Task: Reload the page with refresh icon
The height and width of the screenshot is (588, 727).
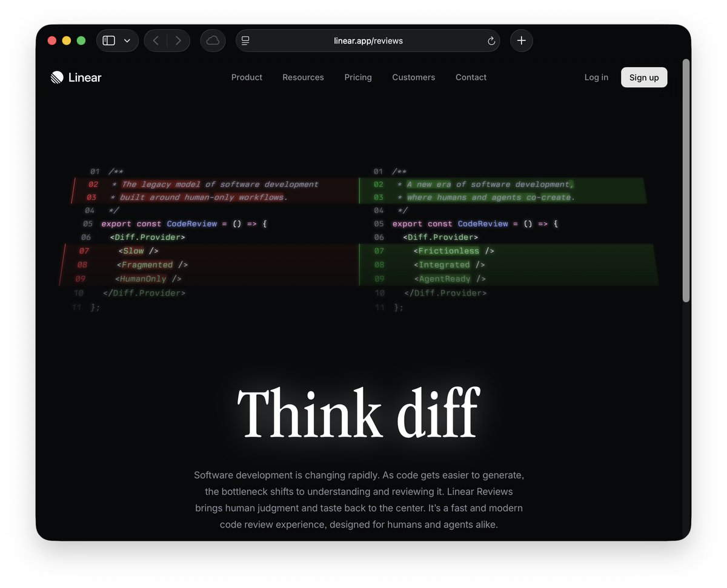Action: pyautogui.click(x=491, y=41)
